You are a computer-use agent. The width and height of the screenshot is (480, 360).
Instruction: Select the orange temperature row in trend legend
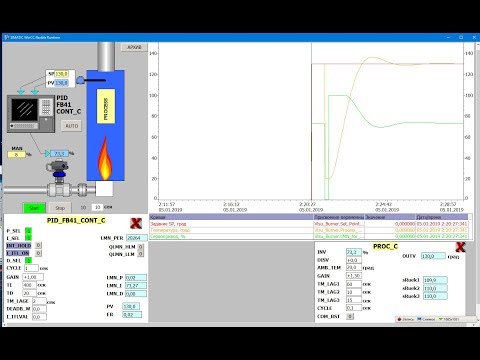(x=309, y=230)
